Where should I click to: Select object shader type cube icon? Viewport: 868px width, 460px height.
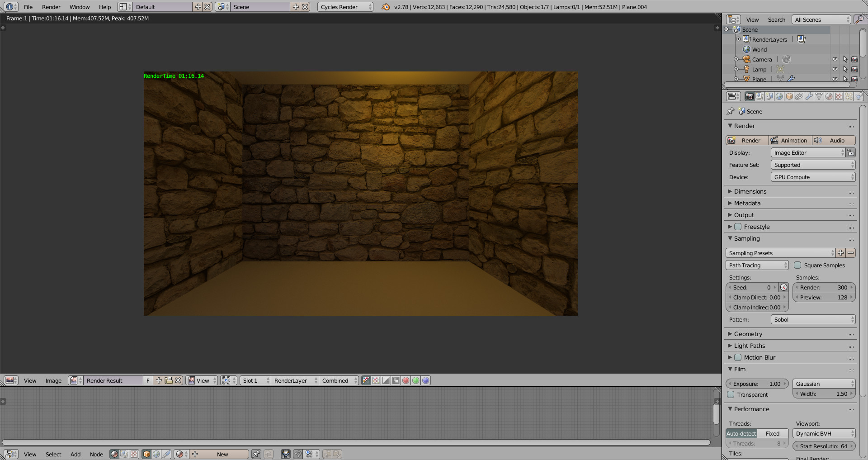tap(146, 454)
